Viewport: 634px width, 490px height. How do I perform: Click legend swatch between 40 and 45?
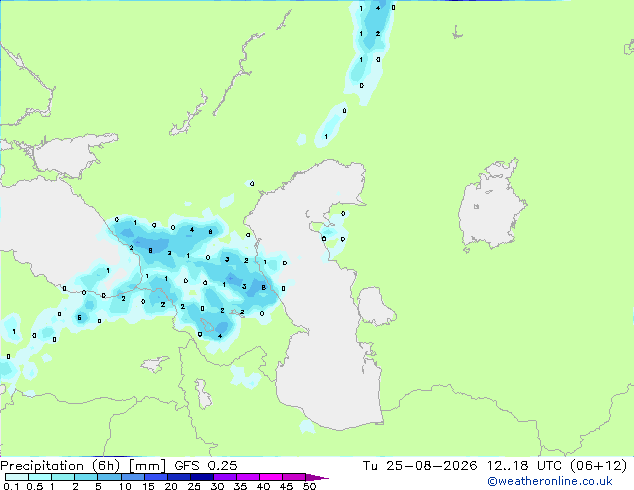(x=271, y=477)
